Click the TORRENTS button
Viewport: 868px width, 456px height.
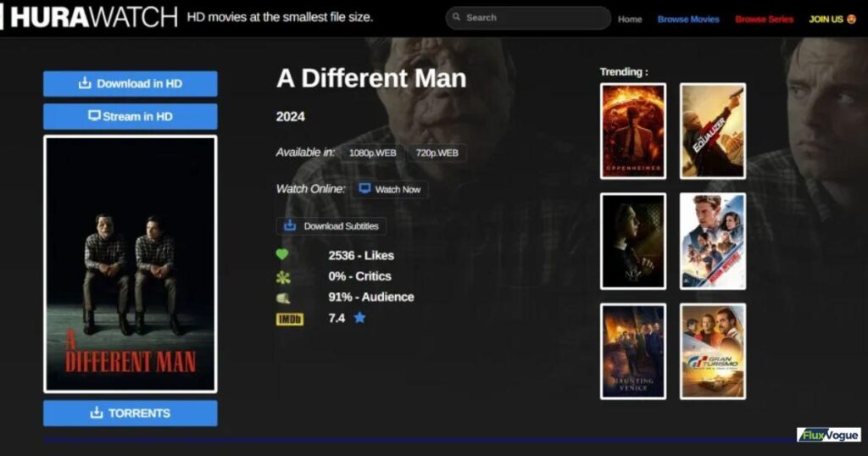point(131,414)
